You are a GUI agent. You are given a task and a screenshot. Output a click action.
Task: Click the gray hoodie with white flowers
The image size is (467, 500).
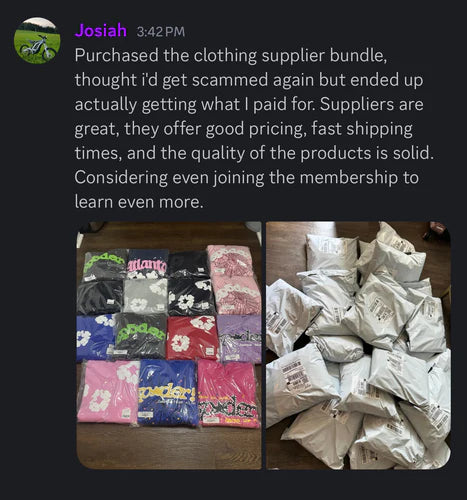click(x=145, y=296)
